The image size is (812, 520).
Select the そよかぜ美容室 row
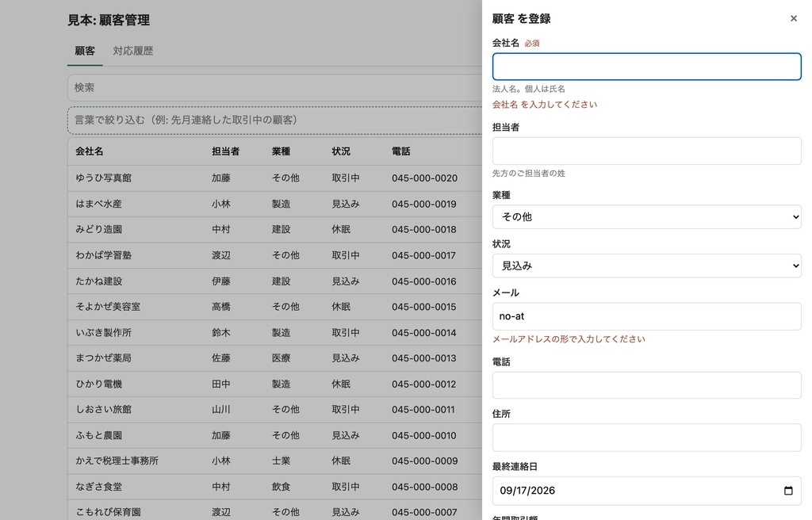coord(274,307)
